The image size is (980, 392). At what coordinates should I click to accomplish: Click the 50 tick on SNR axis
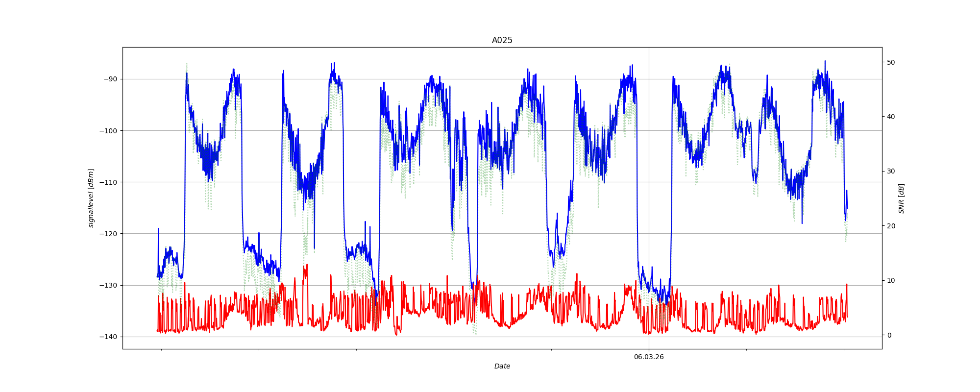(891, 62)
